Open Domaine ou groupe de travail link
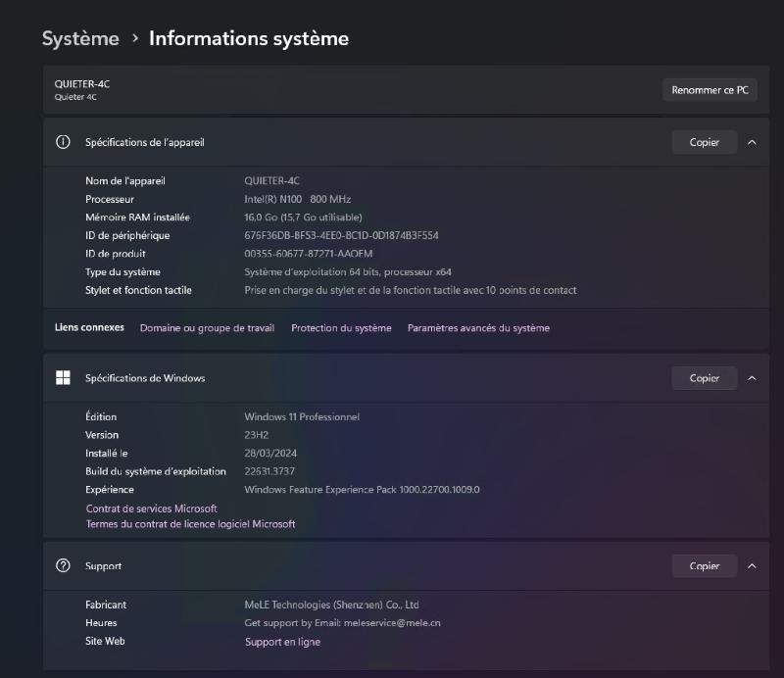This screenshot has height=678, width=784. click(x=207, y=328)
